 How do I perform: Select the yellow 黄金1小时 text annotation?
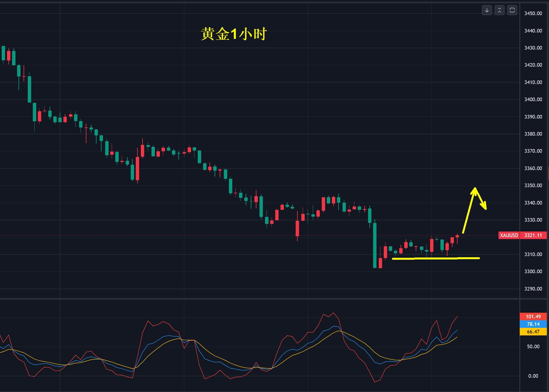233,34
